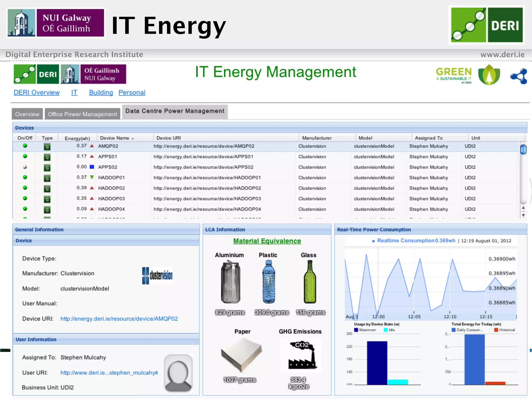Open the IT navigation link
The height and width of the screenshot is (399, 532).
(74, 92)
